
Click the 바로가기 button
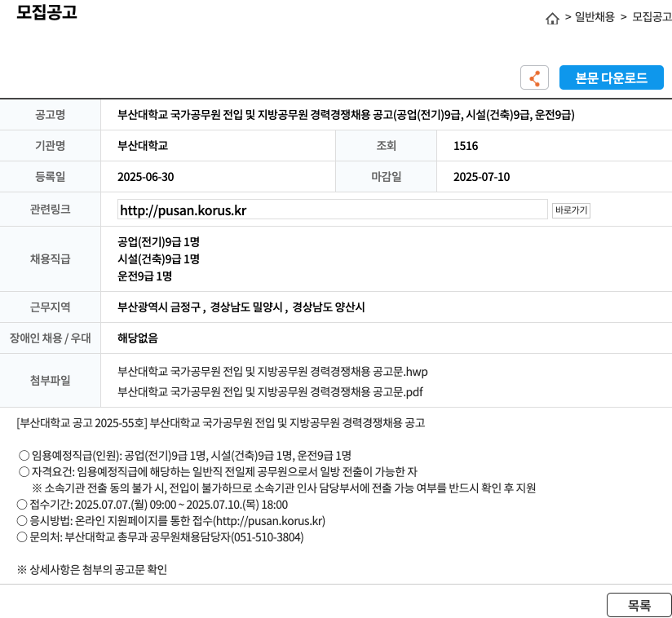(571, 210)
